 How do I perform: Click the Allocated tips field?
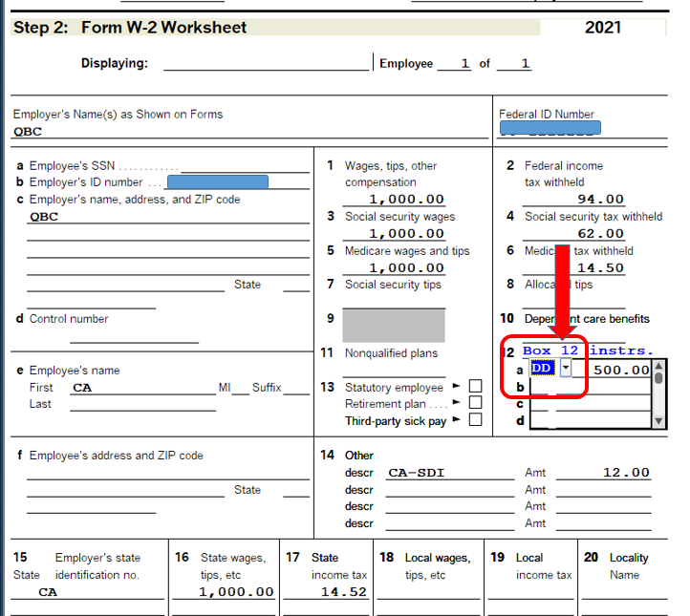click(x=573, y=302)
